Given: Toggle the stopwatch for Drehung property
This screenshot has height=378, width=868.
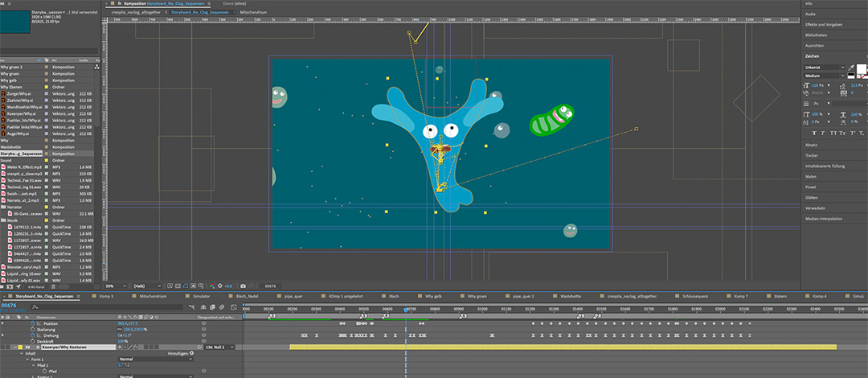Looking at the screenshot, I should [33, 335].
